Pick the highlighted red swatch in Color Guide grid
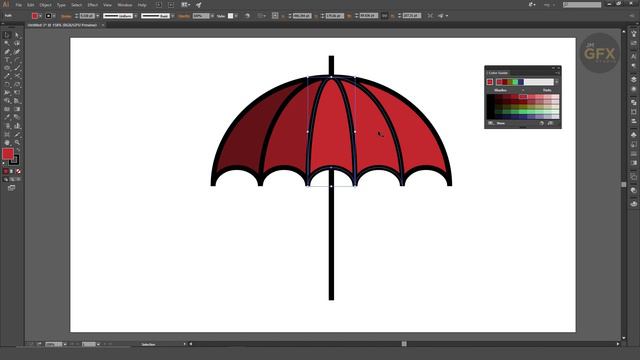The width and height of the screenshot is (640, 360). tap(523, 97)
